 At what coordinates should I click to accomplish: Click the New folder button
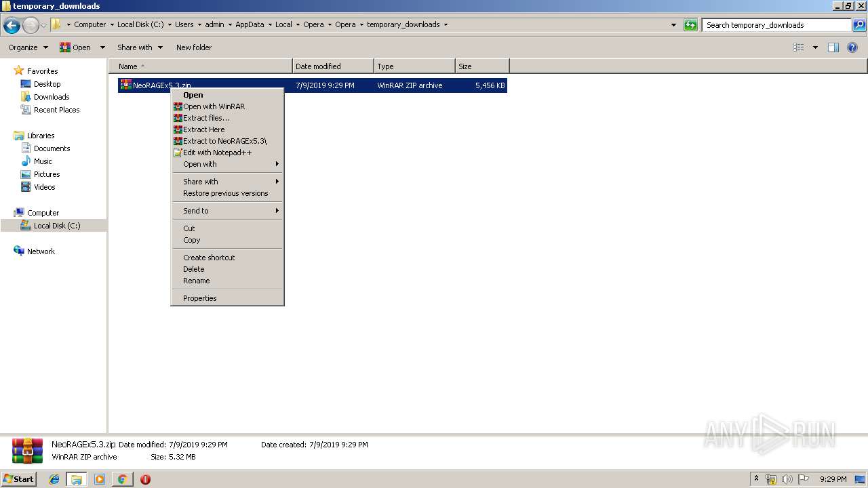click(194, 47)
